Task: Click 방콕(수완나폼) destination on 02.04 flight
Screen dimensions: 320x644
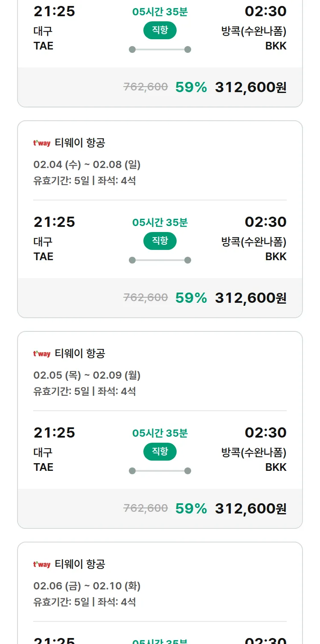Action: [x=254, y=242]
